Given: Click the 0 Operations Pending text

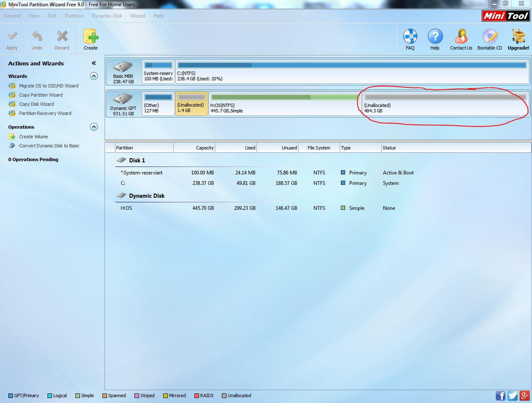Looking at the screenshot, I should 33,159.
